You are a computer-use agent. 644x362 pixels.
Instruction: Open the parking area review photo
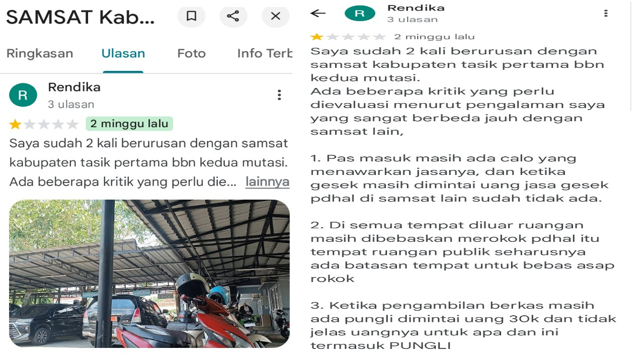[x=149, y=274]
